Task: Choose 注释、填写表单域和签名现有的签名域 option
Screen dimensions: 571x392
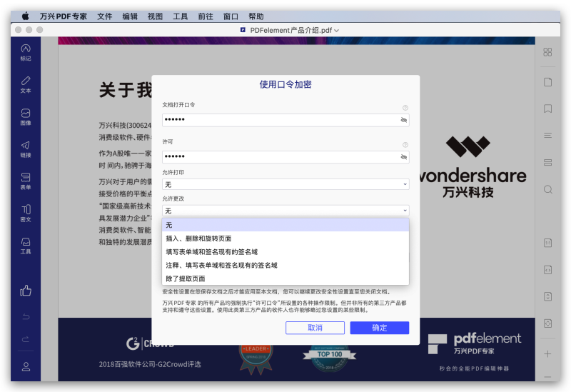Action: point(285,265)
